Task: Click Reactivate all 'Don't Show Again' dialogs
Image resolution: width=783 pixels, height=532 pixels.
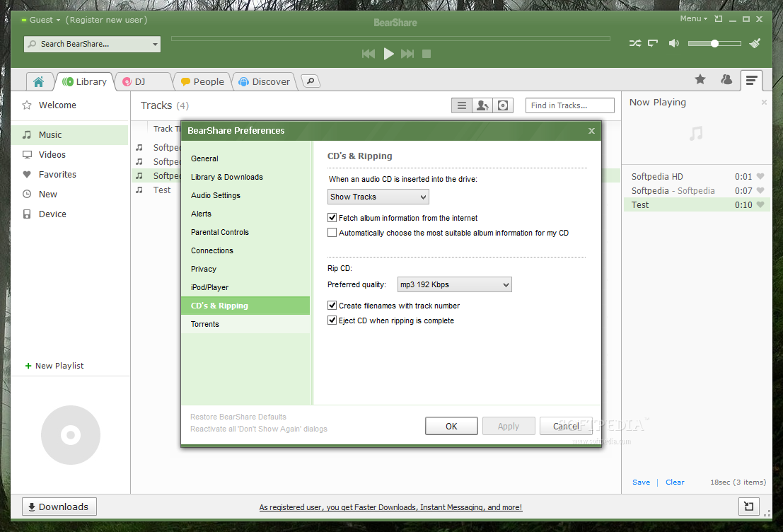Action: tap(259, 429)
